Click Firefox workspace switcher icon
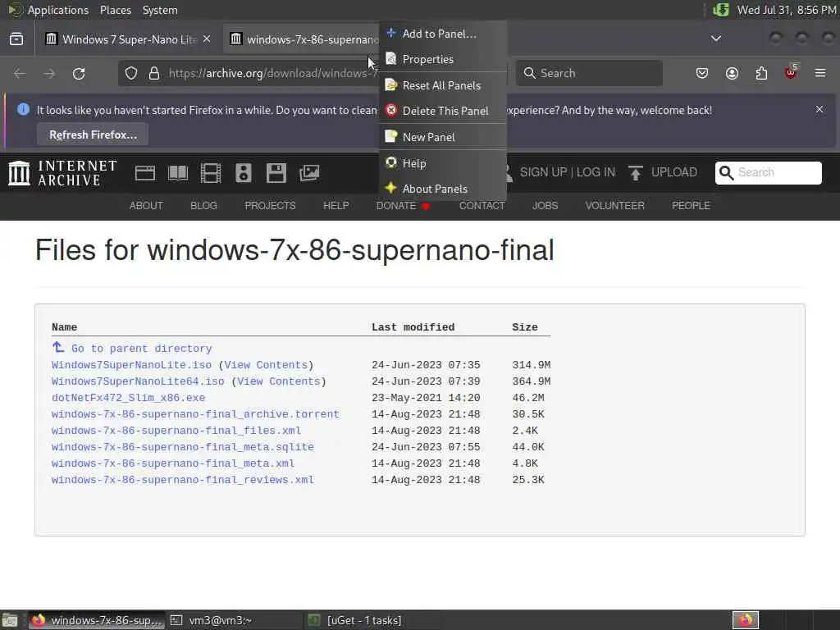 pos(746,620)
